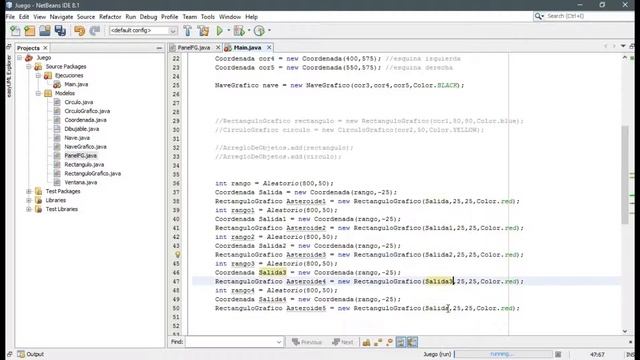Viewport: 640px width, 360px height.
Task: Click the Build Project hammer icon
Action: 187,31
